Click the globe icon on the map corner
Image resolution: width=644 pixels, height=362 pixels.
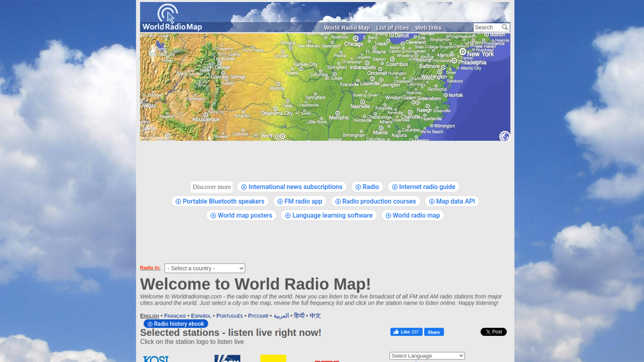504,136
